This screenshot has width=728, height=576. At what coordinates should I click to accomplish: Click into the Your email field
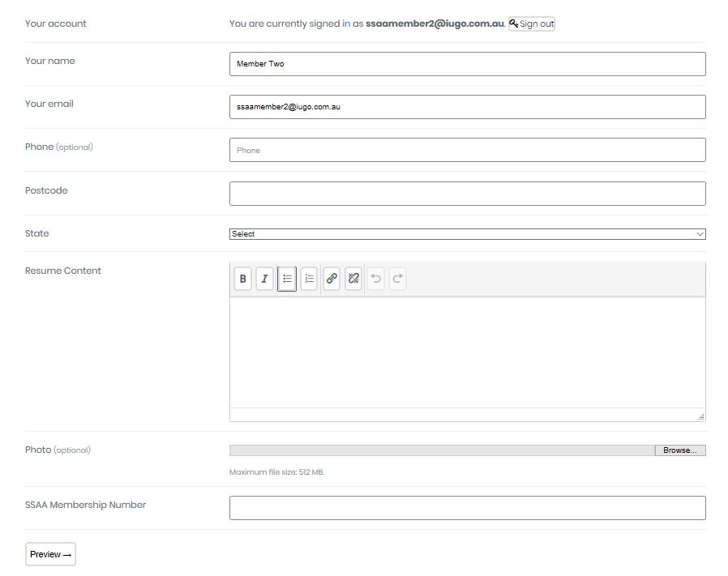tap(467, 107)
